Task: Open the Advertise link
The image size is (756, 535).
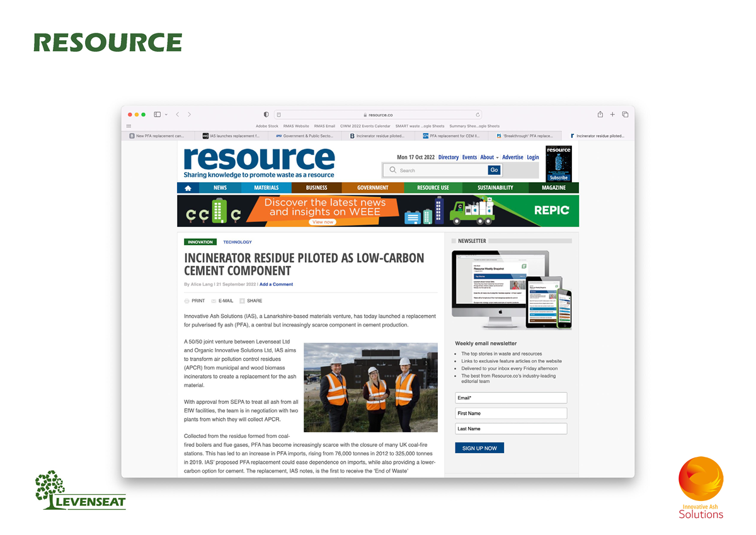Action: pyautogui.click(x=513, y=157)
